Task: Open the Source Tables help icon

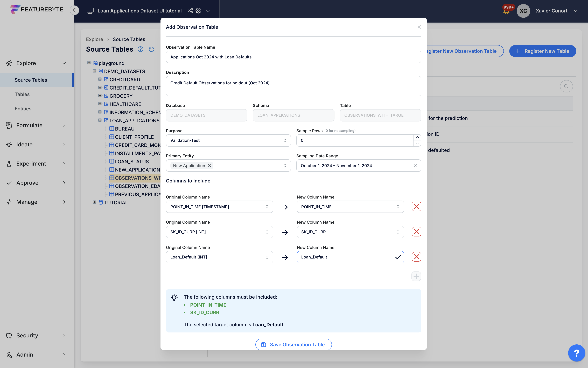Action: [x=140, y=49]
